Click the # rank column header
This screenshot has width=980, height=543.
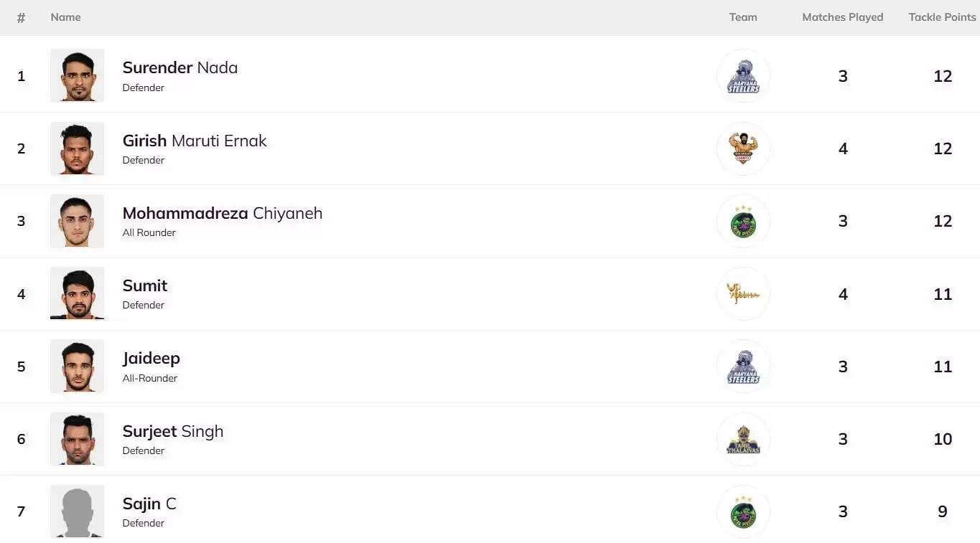pos(21,18)
